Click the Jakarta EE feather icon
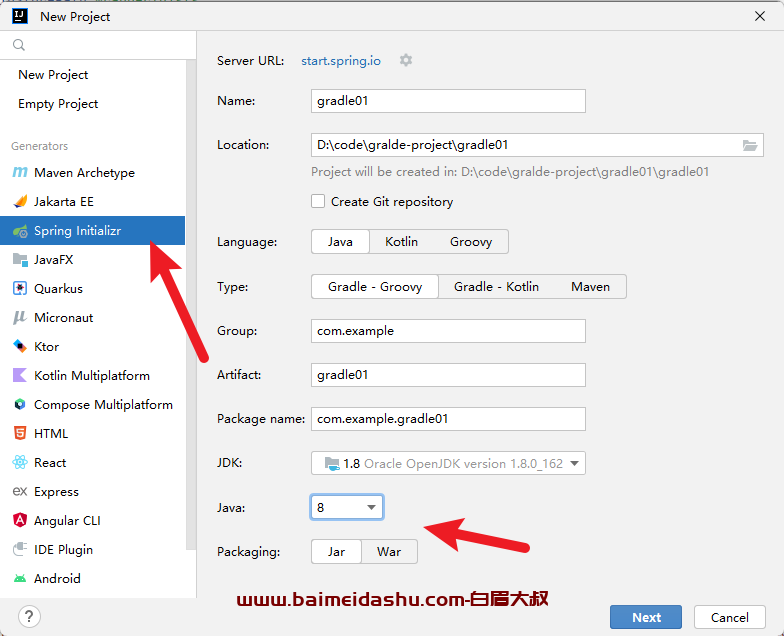 pyautogui.click(x=20, y=202)
